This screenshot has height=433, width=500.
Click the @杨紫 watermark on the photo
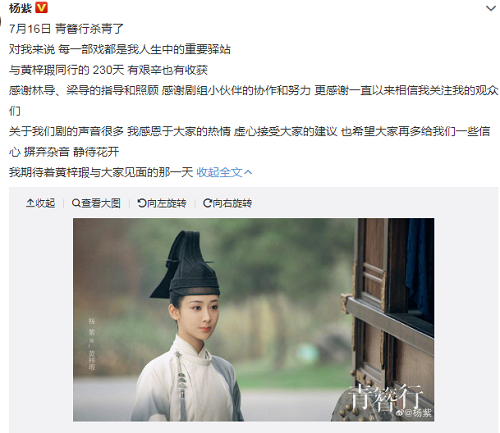coord(417,413)
